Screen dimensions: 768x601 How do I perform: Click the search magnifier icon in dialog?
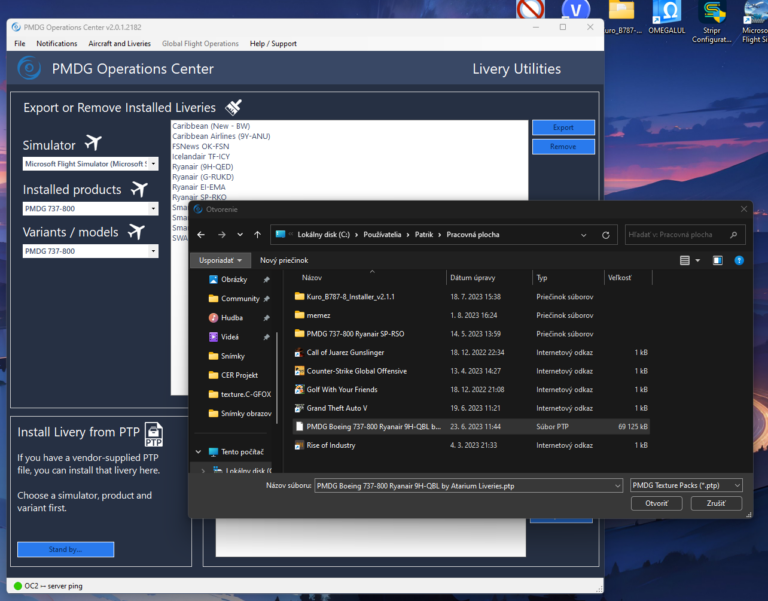[x=733, y=235]
